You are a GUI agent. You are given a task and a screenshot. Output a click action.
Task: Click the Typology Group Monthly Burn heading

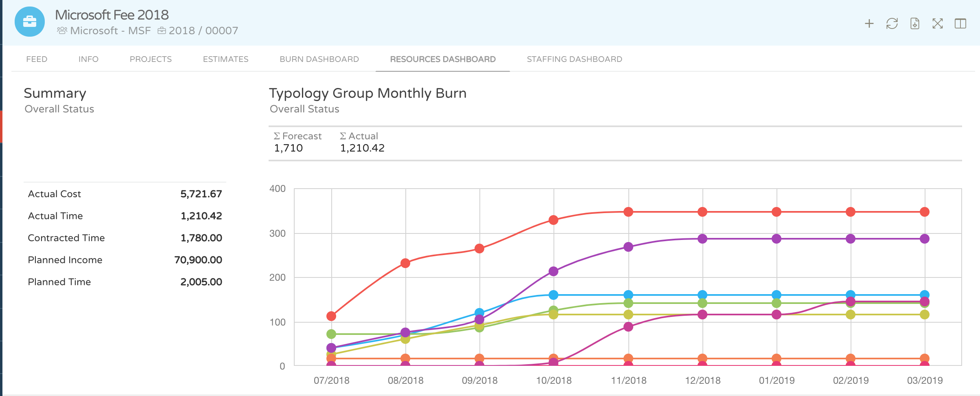pyautogui.click(x=368, y=94)
